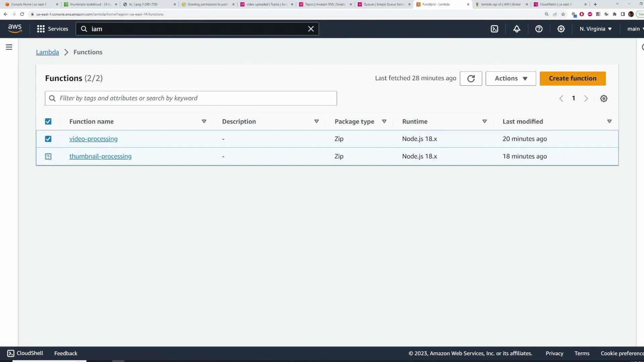644x362 pixels.
Task: Click the Create function button
Action: coord(573,78)
